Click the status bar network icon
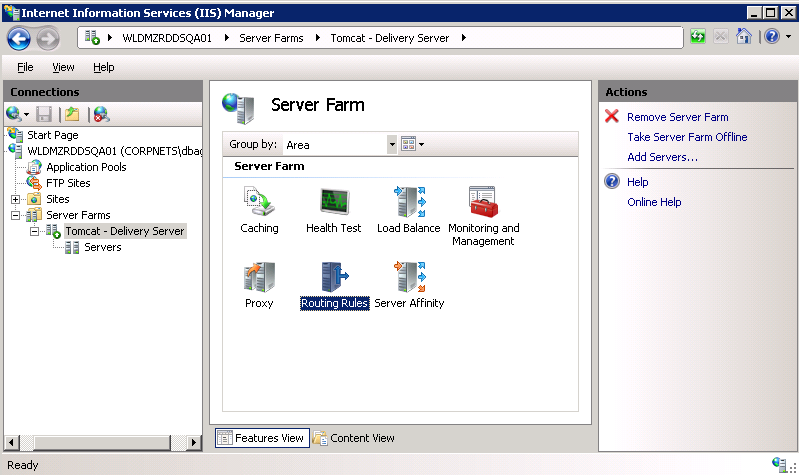Image resolution: width=799 pixels, height=475 pixels. pos(780,464)
